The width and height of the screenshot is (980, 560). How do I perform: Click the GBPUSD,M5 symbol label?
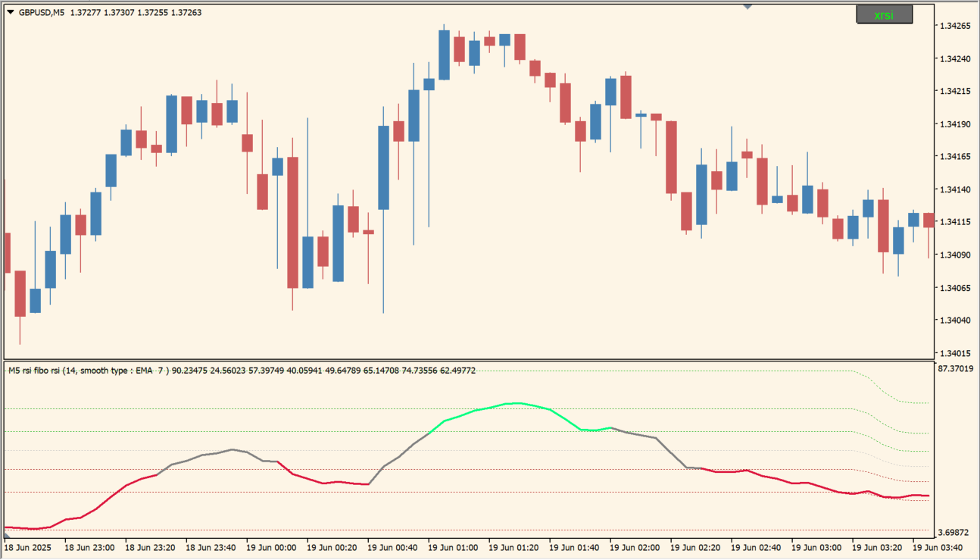coord(42,12)
